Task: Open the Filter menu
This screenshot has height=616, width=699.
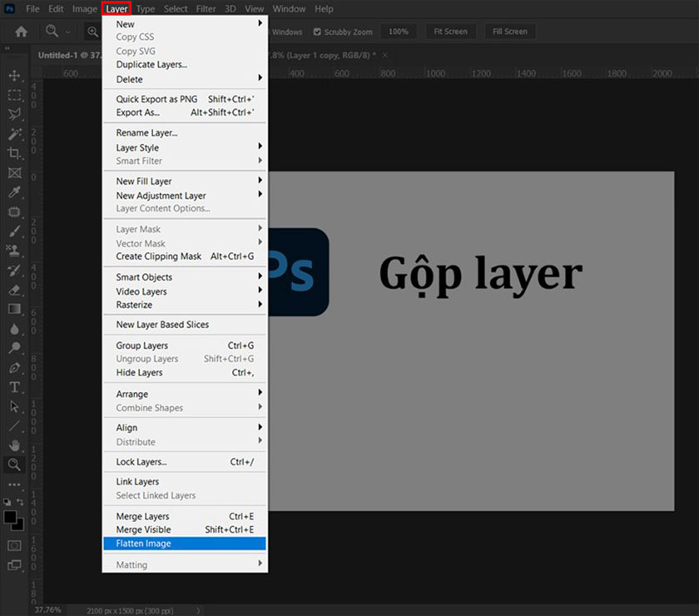Action: [x=206, y=9]
